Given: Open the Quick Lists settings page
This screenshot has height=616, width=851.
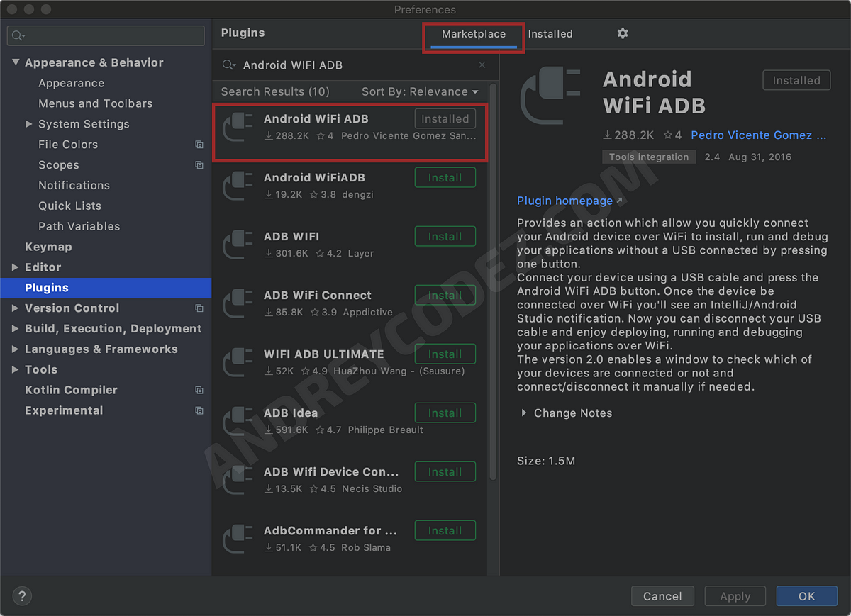Looking at the screenshot, I should [x=70, y=206].
